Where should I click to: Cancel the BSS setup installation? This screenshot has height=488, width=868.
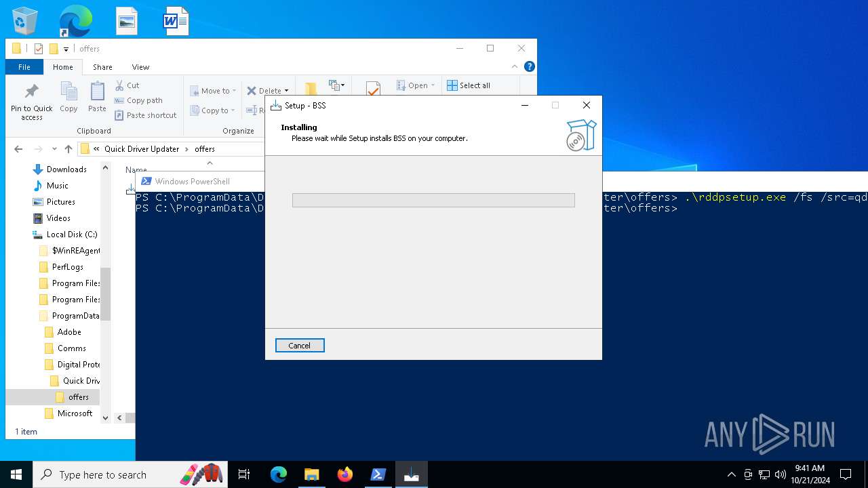tap(300, 346)
